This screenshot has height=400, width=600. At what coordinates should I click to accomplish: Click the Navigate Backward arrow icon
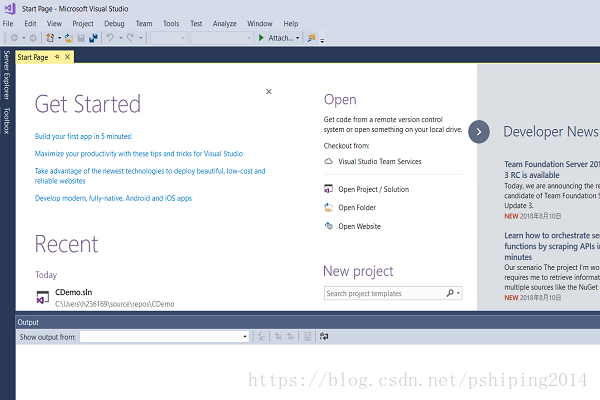[x=15, y=38]
